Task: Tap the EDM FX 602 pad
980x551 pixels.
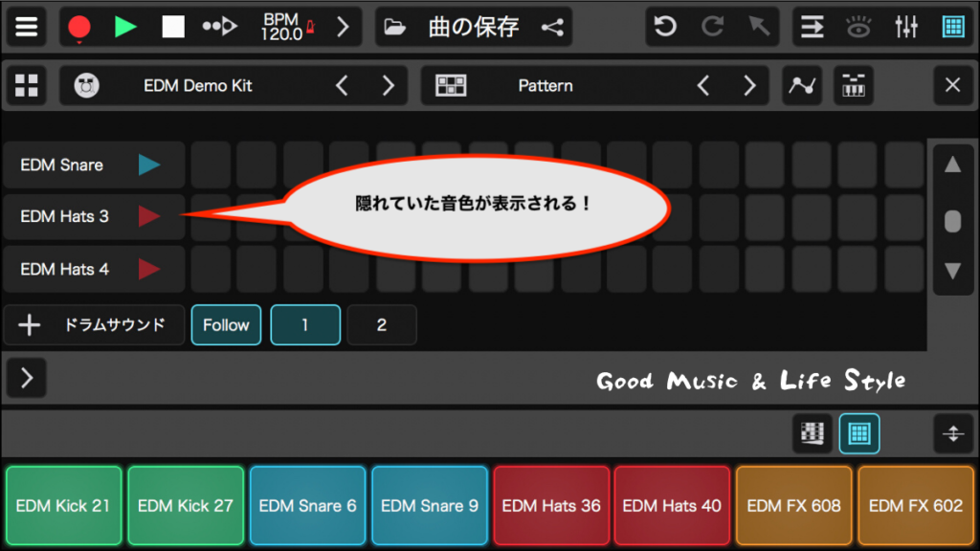Action: pyautogui.click(x=916, y=505)
